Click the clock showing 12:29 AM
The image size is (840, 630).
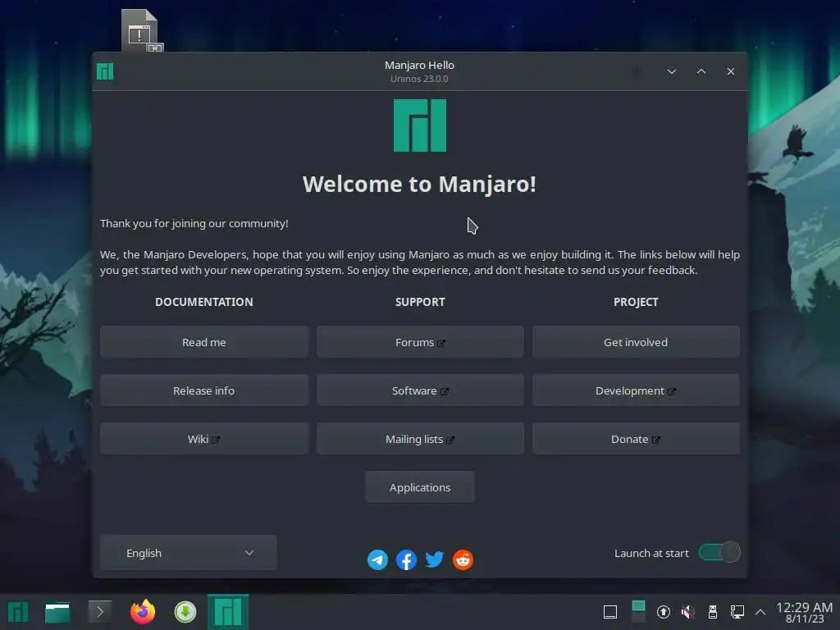point(804,612)
